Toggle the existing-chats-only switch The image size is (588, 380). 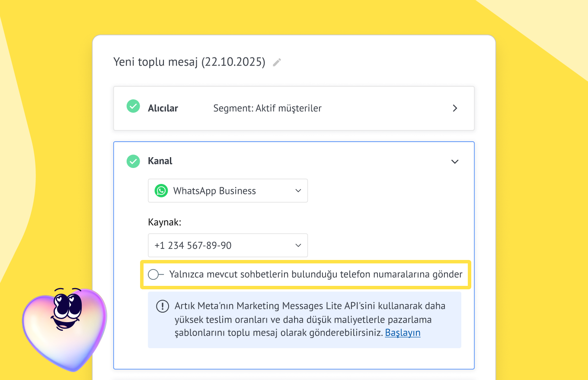(156, 274)
